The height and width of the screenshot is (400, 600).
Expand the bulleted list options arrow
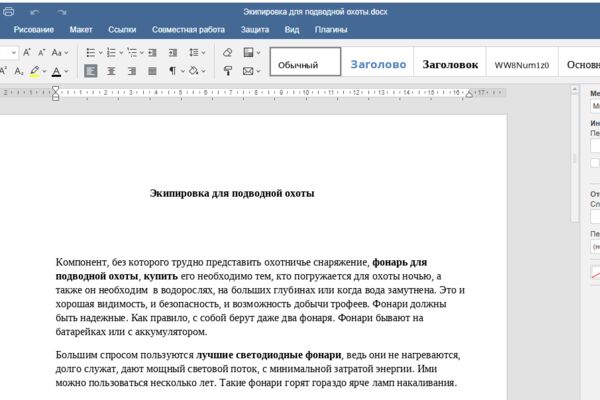pos(101,53)
